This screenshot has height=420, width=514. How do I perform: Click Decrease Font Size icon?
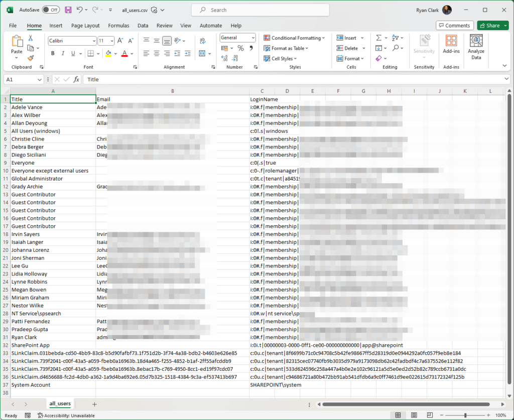point(131,41)
